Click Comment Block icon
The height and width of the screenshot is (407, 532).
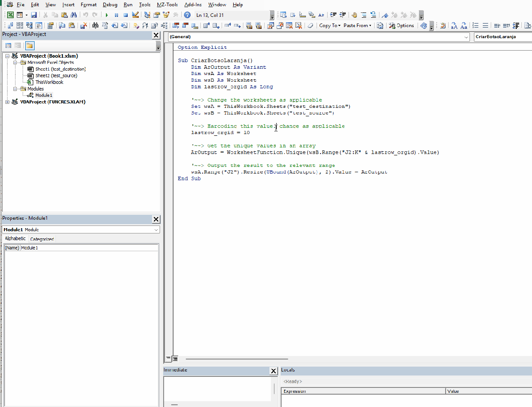[364, 15]
